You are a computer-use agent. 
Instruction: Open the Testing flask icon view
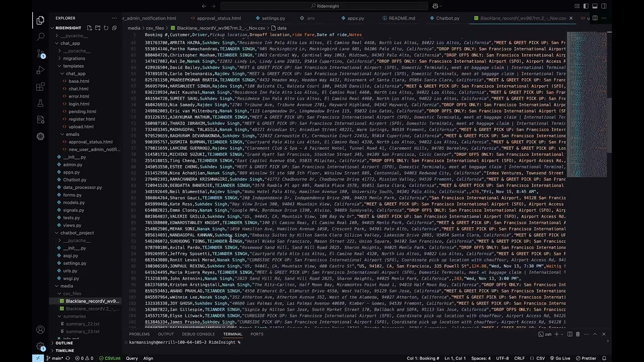click(x=40, y=103)
